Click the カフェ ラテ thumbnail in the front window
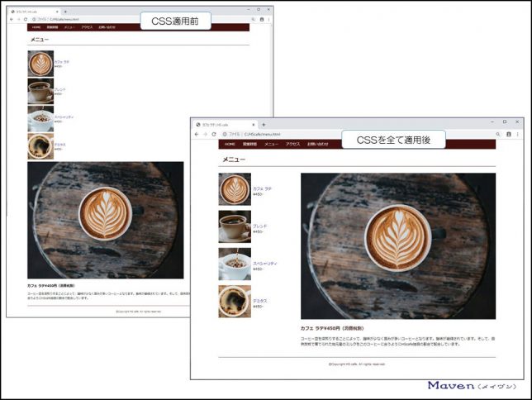This screenshot has width=532, height=400. coord(235,189)
